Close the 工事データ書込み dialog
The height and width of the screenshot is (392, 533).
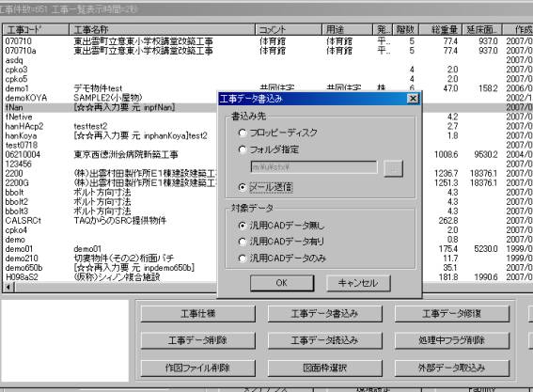tap(413, 99)
